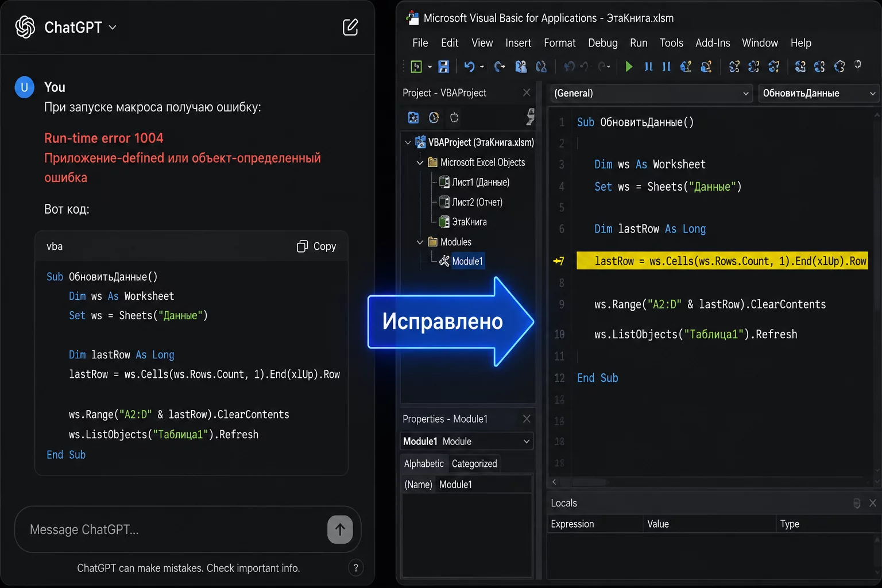Open the File menu
Viewport: 882px width, 588px height.
pyautogui.click(x=420, y=43)
